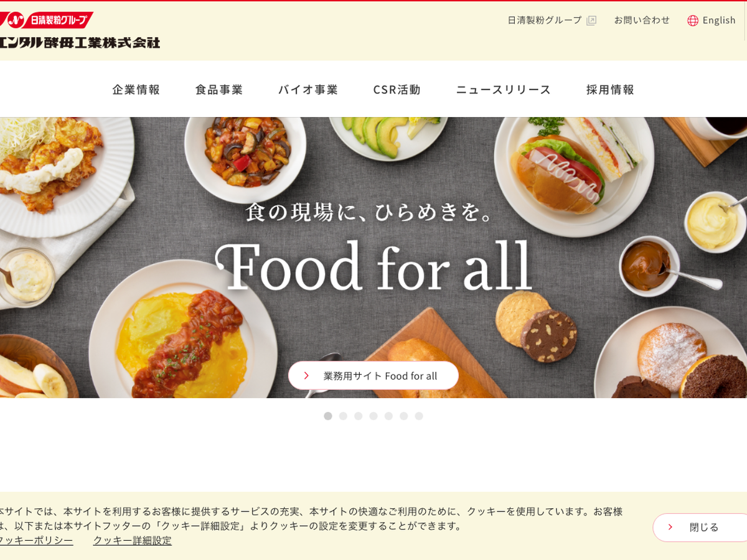Screen dimensions: 747x560
Task: Open the ニュースリリース menu item
Action: 504,89
